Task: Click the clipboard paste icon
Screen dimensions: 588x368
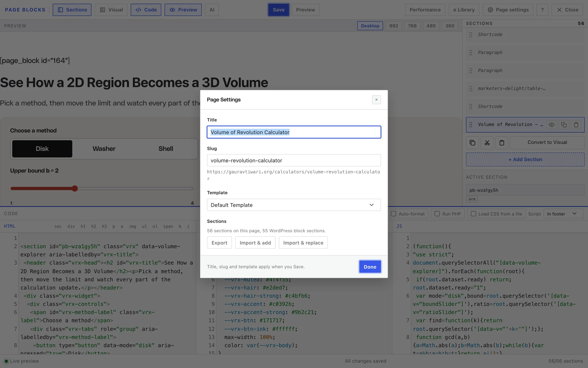Action: (502, 143)
